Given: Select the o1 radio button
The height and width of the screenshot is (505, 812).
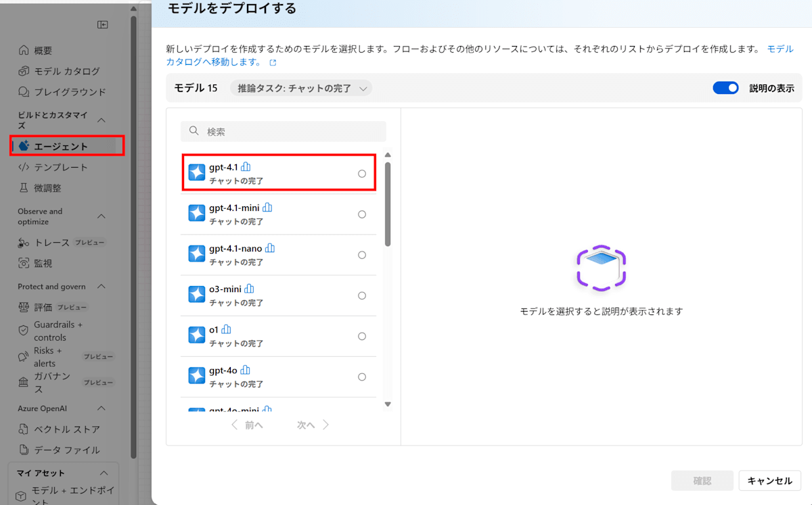Looking at the screenshot, I should (362, 336).
